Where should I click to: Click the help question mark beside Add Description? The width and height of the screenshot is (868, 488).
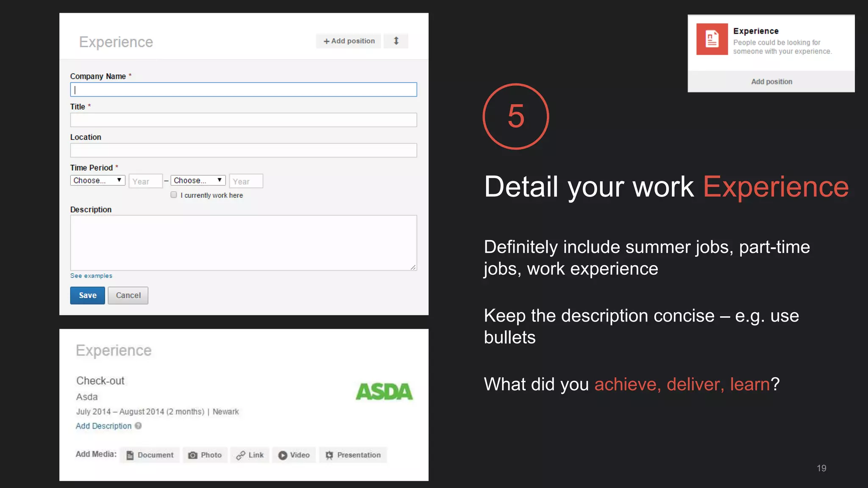[x=138, y=426]
